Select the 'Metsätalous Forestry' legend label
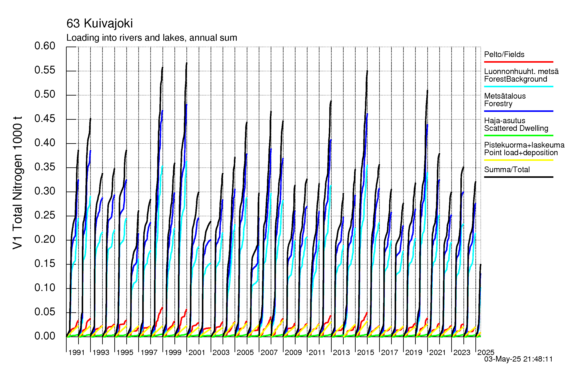This screenshot has height=370, width=588. click(x=505, y=100)
